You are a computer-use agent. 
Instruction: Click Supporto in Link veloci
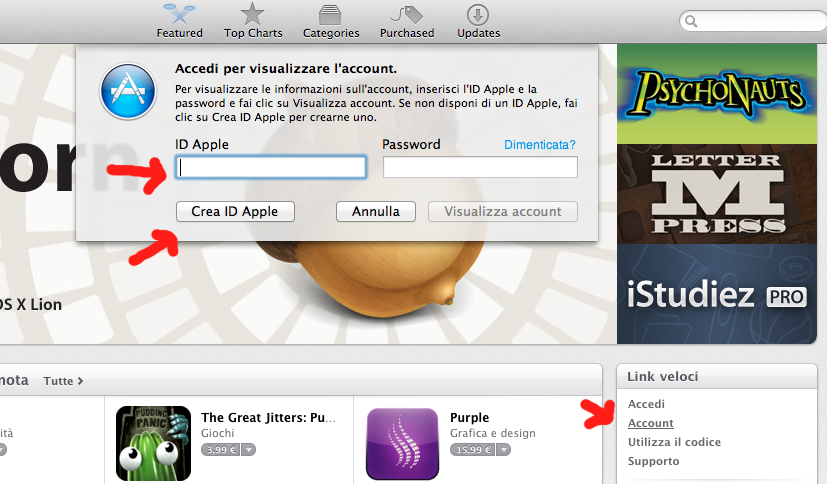[653, 461]
